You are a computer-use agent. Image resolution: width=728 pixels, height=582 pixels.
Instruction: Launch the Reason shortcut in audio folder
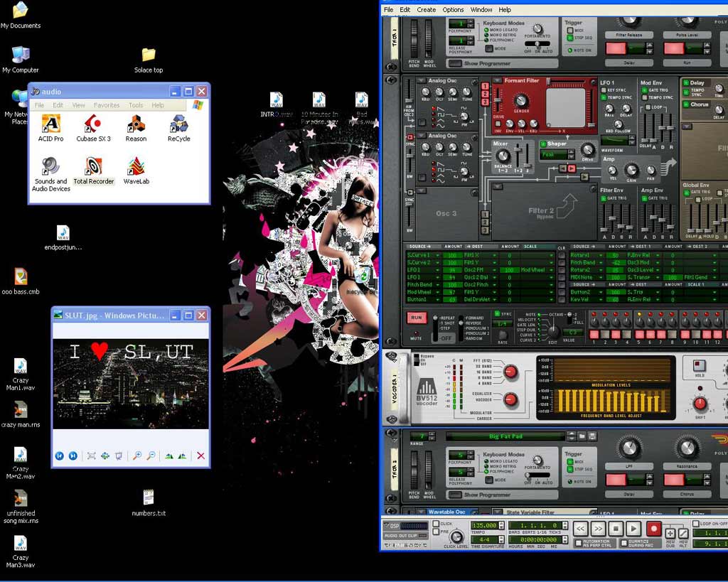click(136, 129)
